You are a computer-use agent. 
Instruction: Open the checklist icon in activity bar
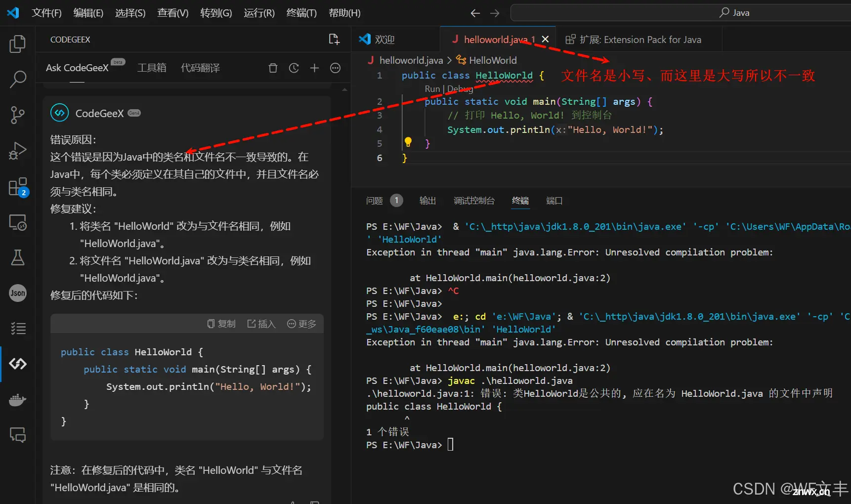tap(18, 328)
